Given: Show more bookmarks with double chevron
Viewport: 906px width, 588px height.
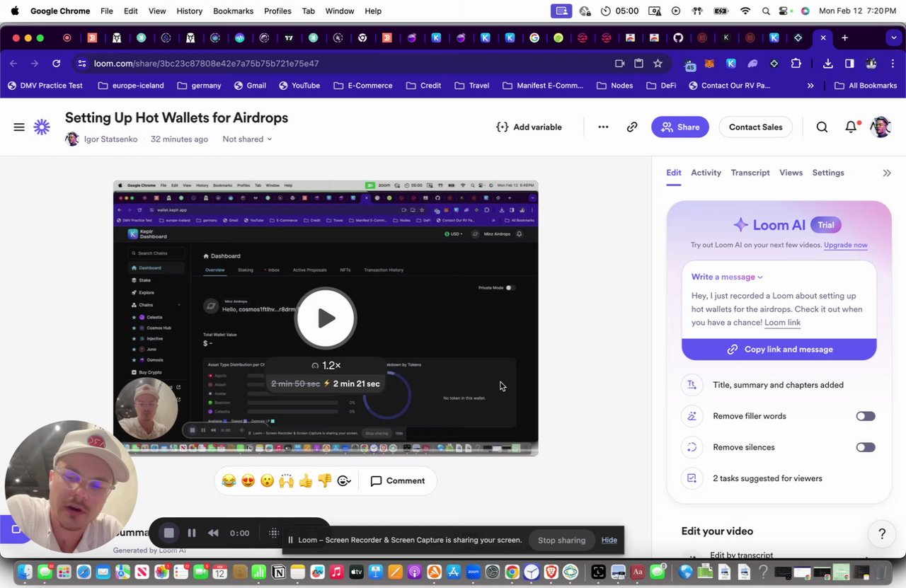Looking at the screenshot, I should pos(810,86).
